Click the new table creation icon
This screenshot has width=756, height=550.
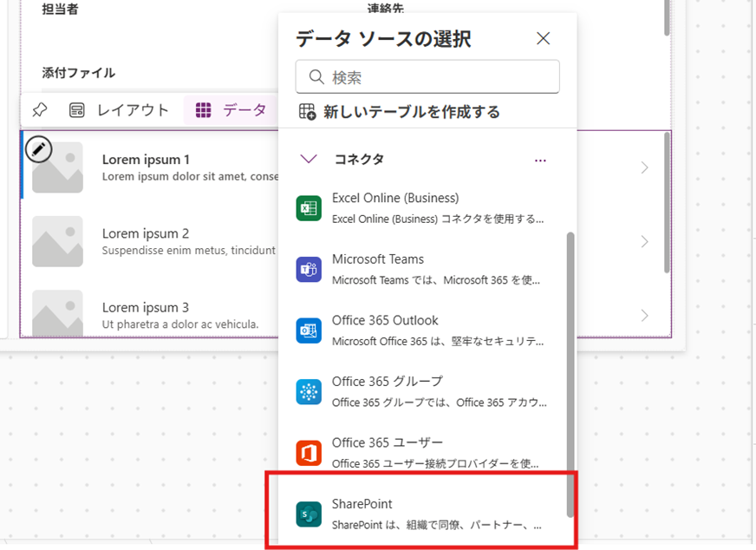tap(308, 112)
